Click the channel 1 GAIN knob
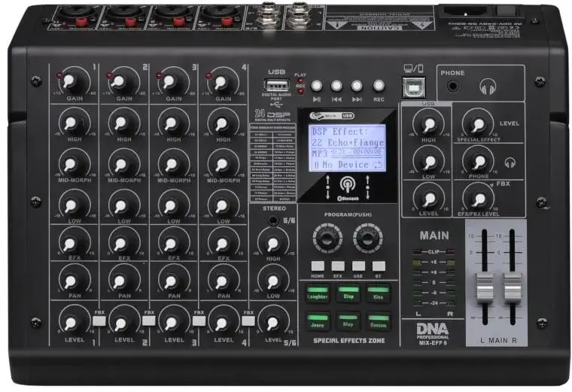Screen dimensions: 572x392 tap(70, 82)
